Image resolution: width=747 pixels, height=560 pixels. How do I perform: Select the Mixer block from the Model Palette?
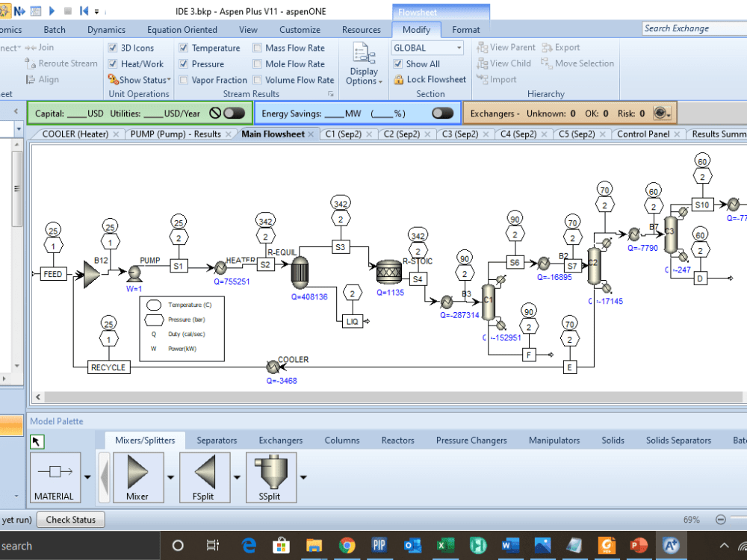coord(138,478)
